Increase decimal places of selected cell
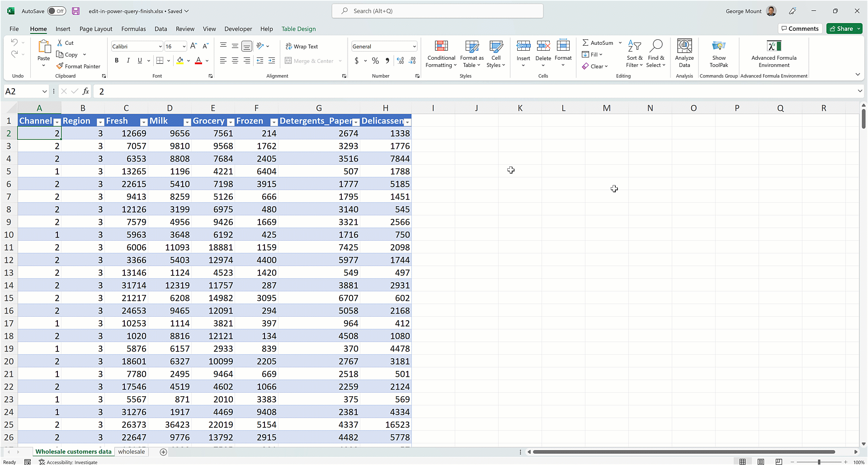Image resolution: width=868 pixels, height=465 pixels. coord(400,60)
